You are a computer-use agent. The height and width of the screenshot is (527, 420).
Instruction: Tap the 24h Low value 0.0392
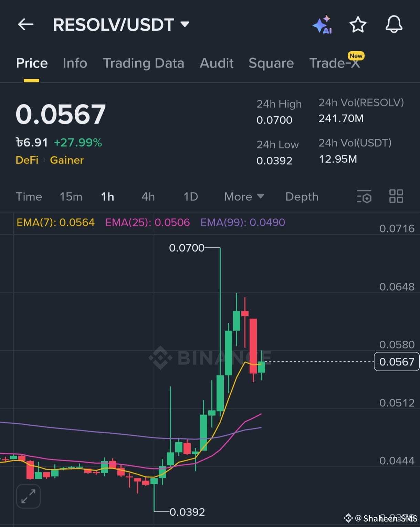click(274, 161)
